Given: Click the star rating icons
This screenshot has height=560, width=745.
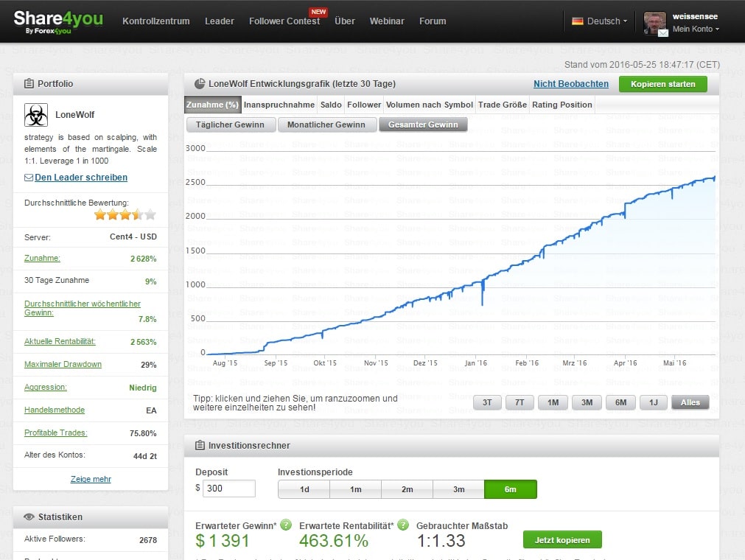Looking at the screenshot, I should [125, 215].
